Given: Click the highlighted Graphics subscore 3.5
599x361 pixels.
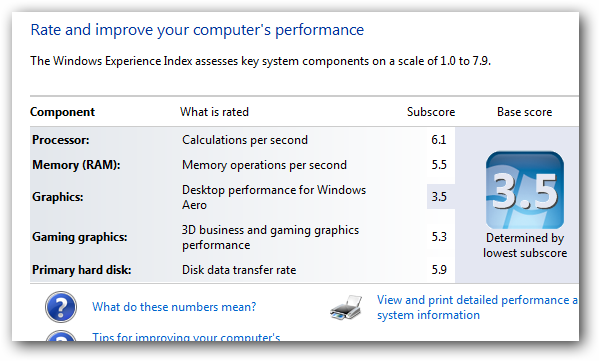Looking at the screenshot, I should tap(439, 196).
